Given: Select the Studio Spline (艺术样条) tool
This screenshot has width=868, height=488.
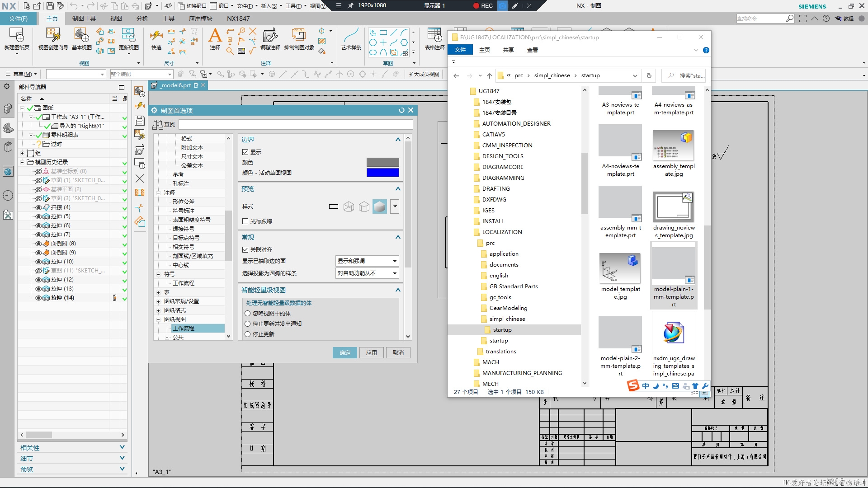Looking at the screenshot, I should point(351,35).
